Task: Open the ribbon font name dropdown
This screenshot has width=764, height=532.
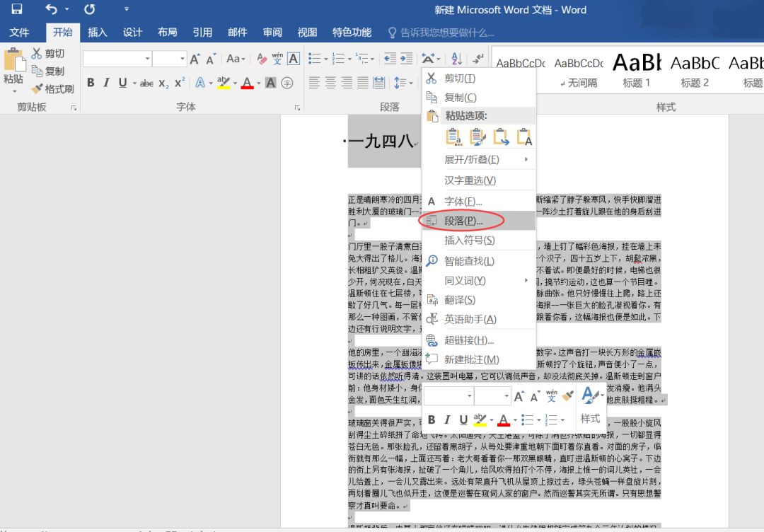Action: point(147,59)
